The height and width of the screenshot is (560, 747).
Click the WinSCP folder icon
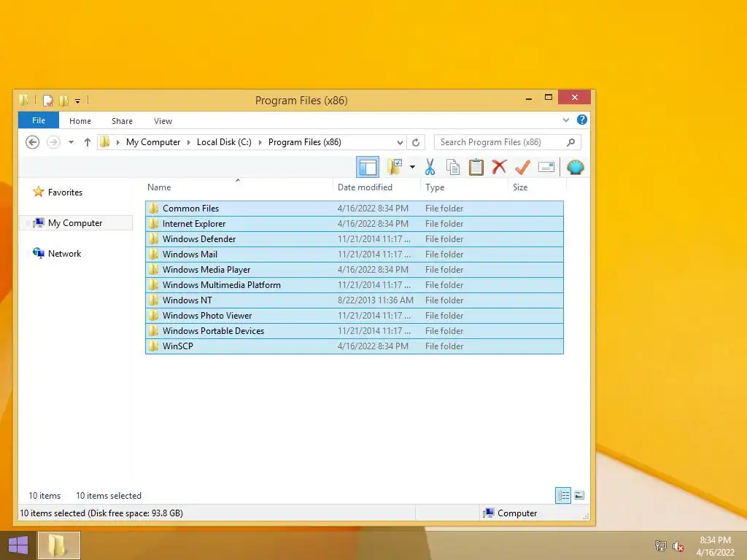(x=153, y=346)
